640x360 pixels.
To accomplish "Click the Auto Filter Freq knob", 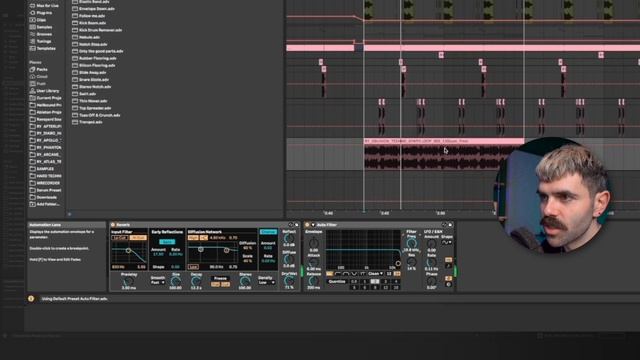I will click(411, 243).
